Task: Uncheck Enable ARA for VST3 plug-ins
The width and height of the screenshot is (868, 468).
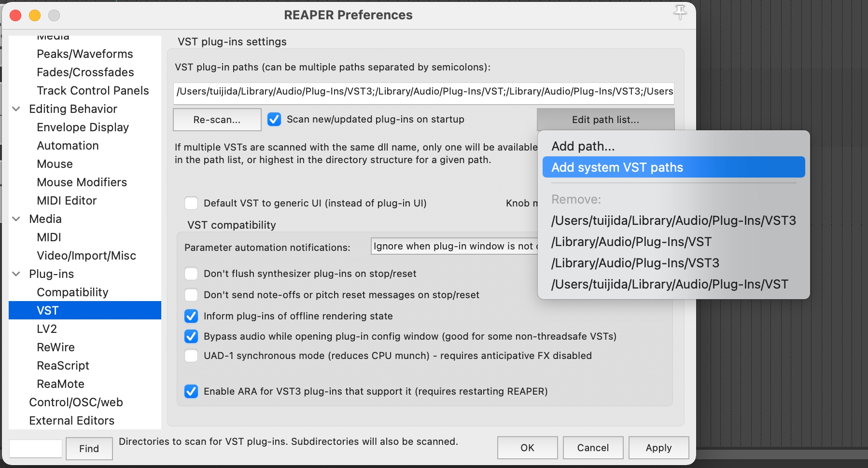Action: [191, 391]
